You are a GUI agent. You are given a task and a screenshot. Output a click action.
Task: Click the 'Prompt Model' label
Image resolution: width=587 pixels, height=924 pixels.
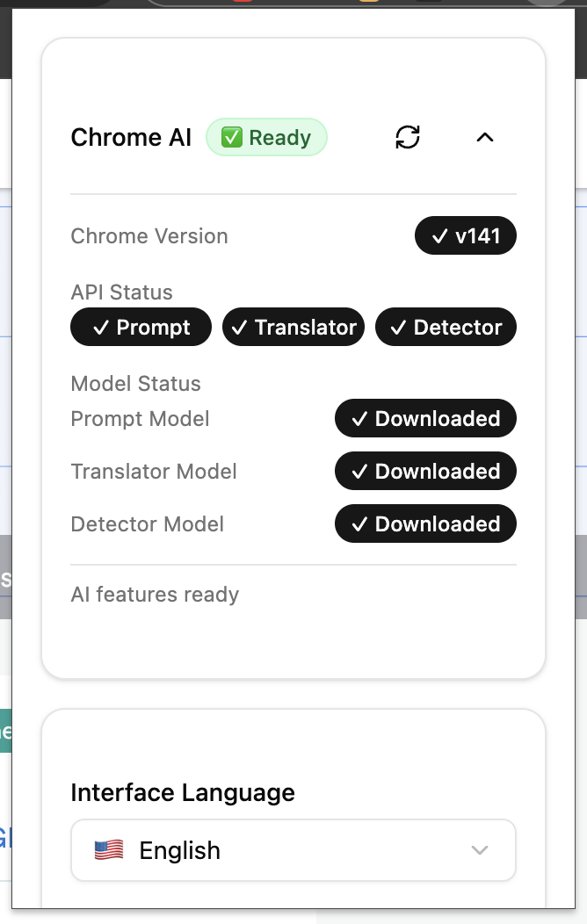coord(140,419)
